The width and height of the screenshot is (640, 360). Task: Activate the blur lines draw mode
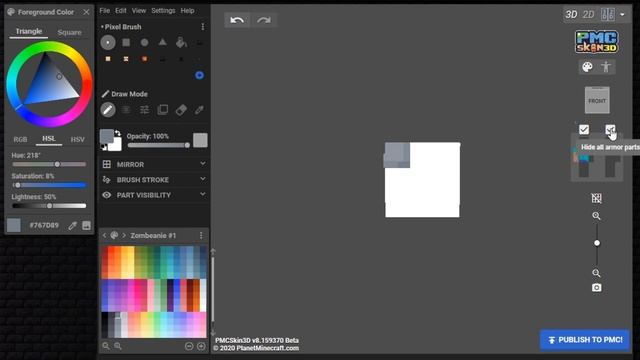(126, 110)
